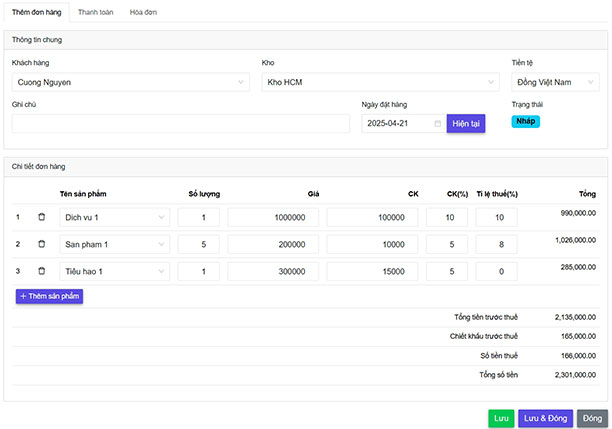Switch to the Thanh toán tab
The height and width of the screenshot is (429, 612).
point(95,11)
